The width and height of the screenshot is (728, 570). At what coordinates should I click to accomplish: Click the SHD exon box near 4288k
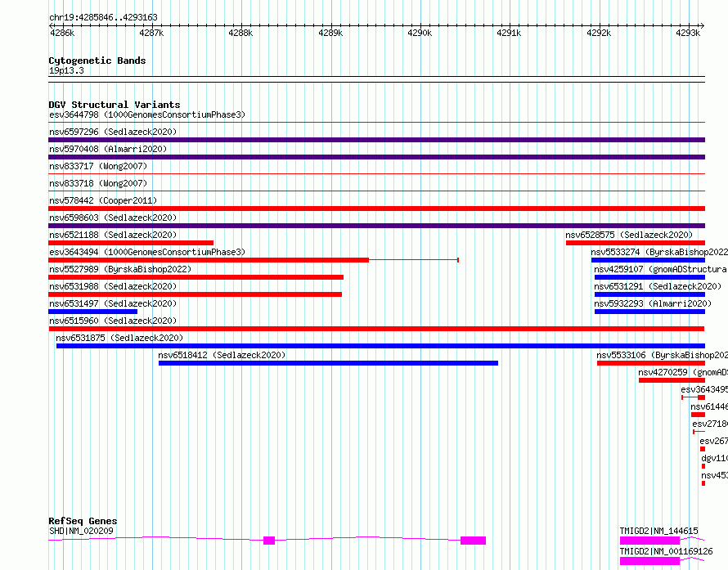coord(269,541)
